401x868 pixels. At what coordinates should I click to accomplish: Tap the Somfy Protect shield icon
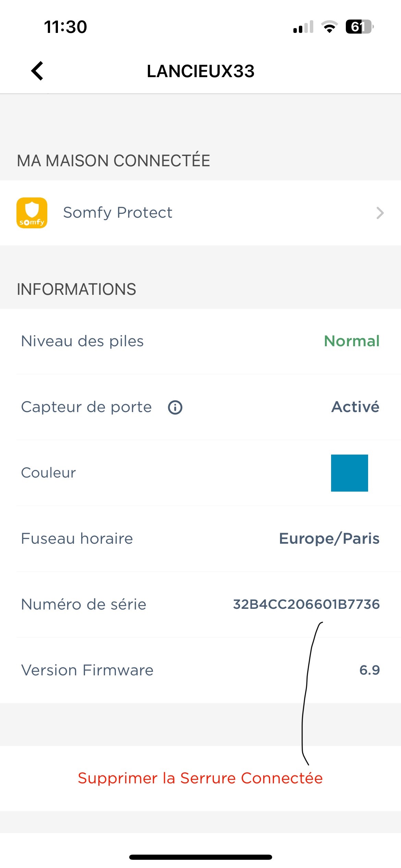32,213
